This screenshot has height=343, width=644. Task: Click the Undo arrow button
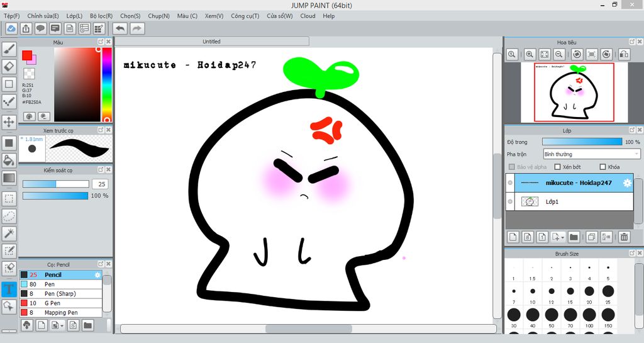(x=120, y=28)
